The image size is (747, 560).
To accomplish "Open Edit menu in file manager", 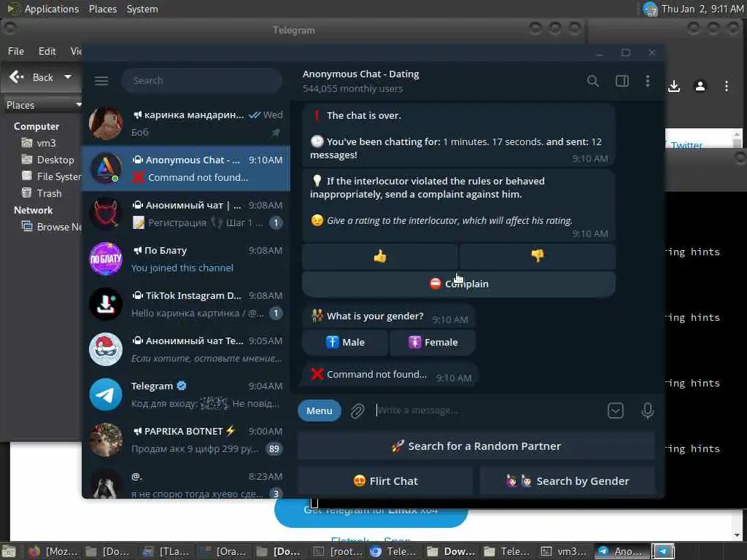I will click(x=47, y=51).
